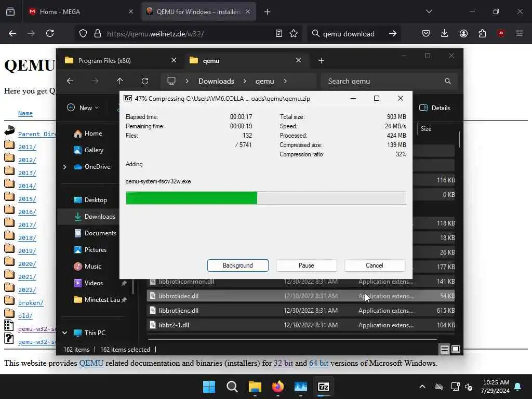Open Desktop in the sidebar
Viewport: 532px width, 399px height.
(x=90, y=200)
